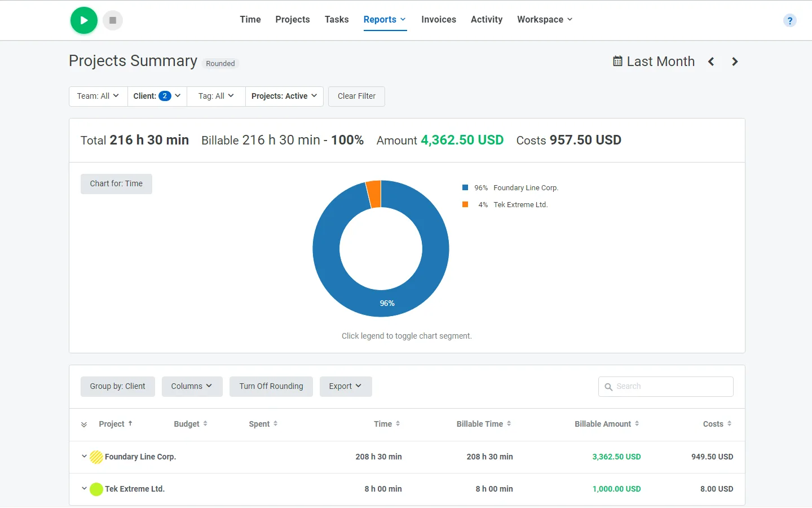Sort by Time column
Viewport: 812px width, 508px height.
point(387,424)
